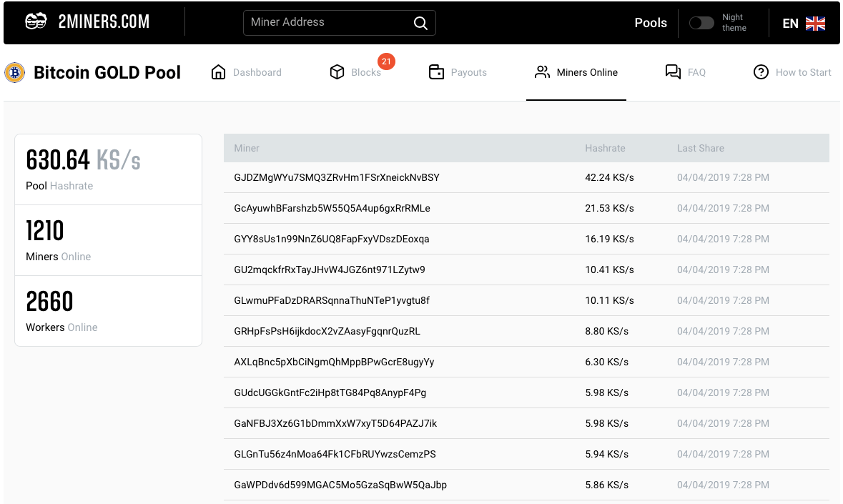Click the UK flag icon
The image size is (843, 504).
point(815,24)
